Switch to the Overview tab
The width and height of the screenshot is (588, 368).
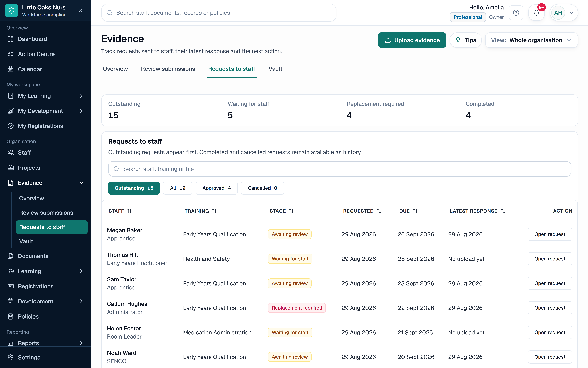coord(115,69)
